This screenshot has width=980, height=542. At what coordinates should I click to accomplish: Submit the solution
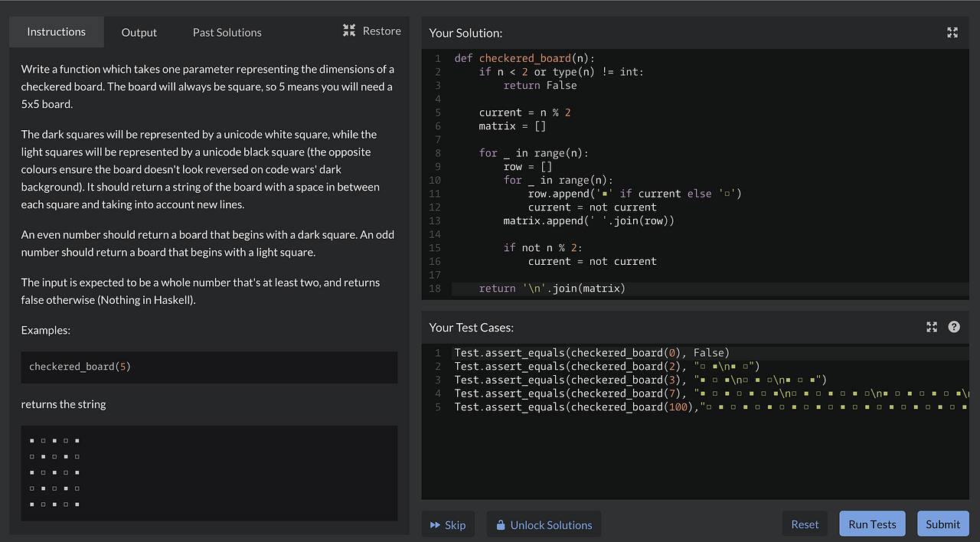(942, 524)
